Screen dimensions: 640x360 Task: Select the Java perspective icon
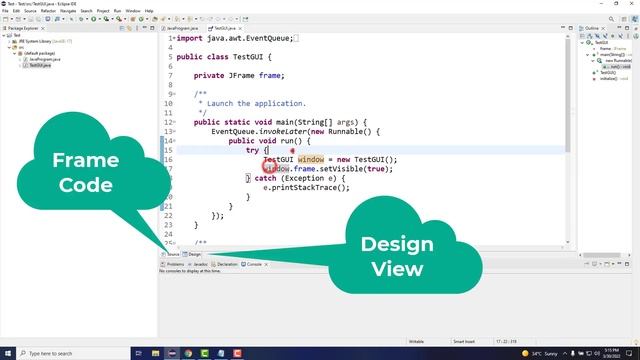pos(636,19)
